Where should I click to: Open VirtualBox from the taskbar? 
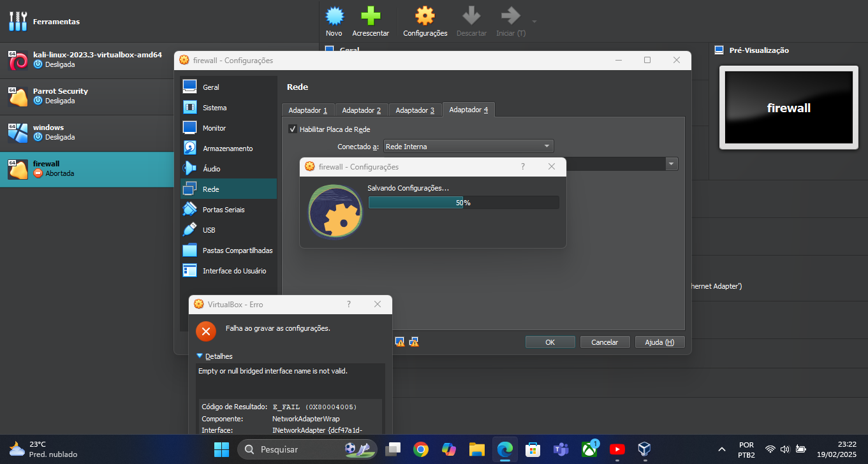644,449
